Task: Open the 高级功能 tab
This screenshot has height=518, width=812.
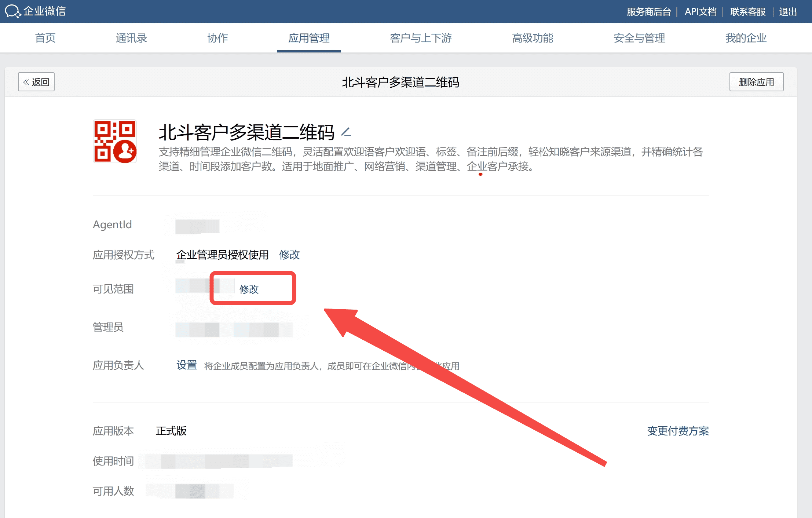Action: pyautogui.click(x=533, y=38)
